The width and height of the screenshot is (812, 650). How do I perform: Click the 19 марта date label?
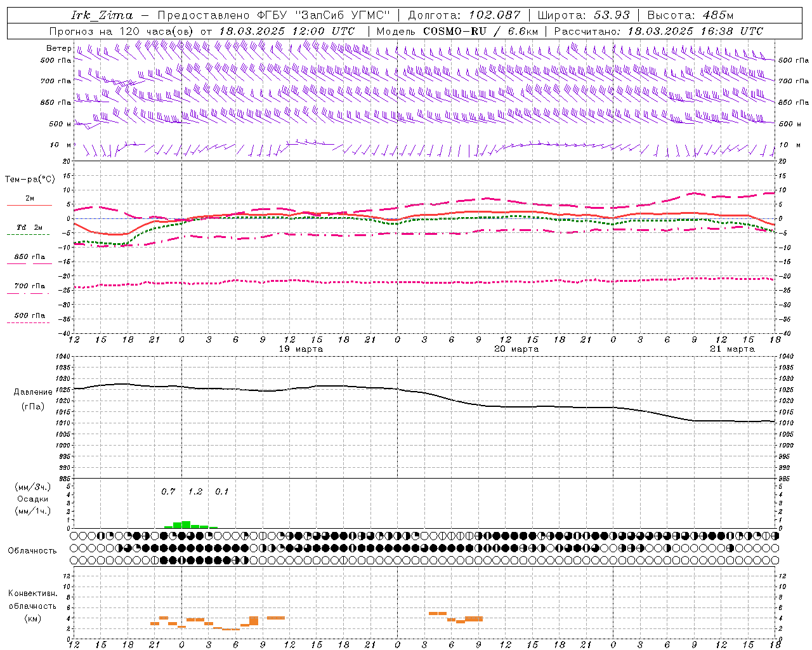[x=301, y=349]
